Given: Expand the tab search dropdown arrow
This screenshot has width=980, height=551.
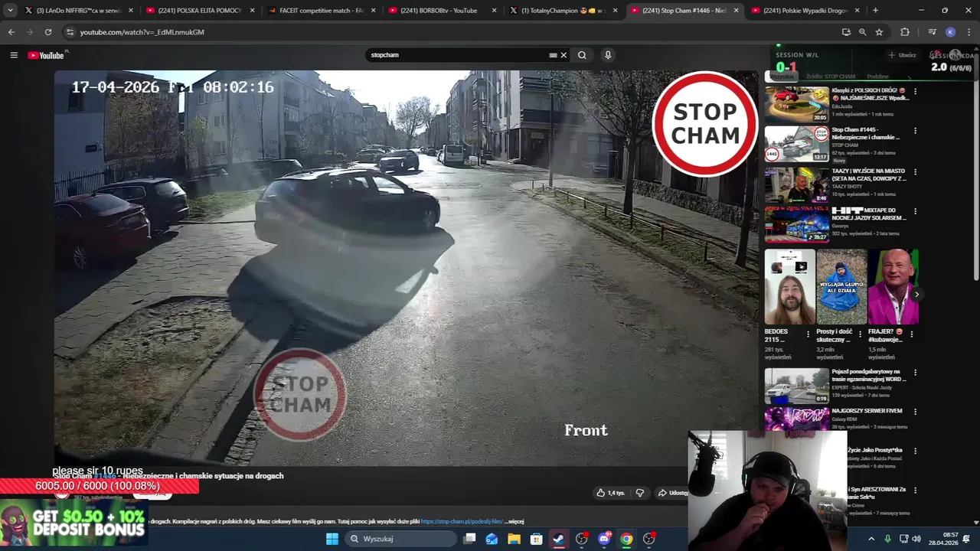Looking at the screenshot, I should pyautogui.click(x=10, y=11).
